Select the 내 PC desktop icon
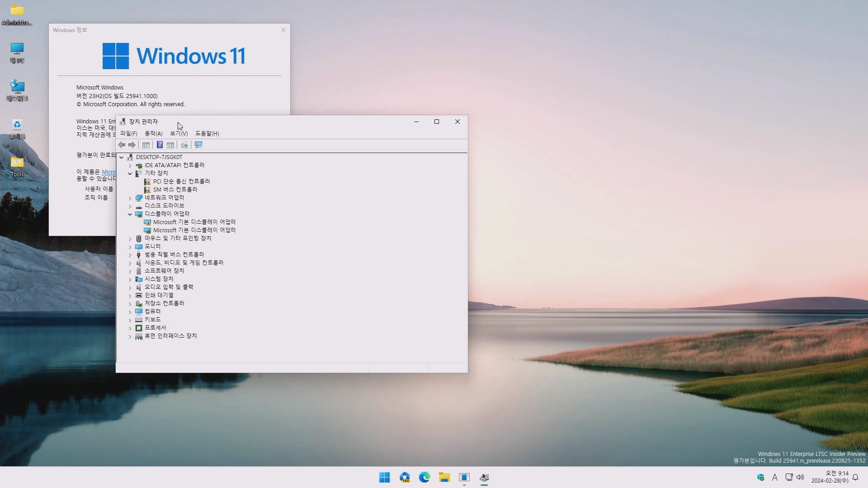The image size is (868, 488). (17, 52)
